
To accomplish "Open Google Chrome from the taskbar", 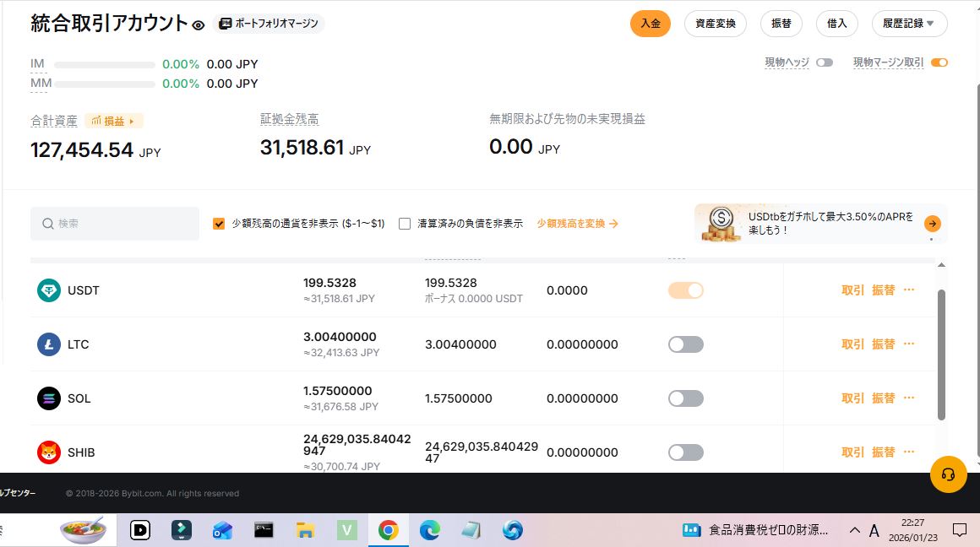I will pyautogui.click(x=388, y=530).
